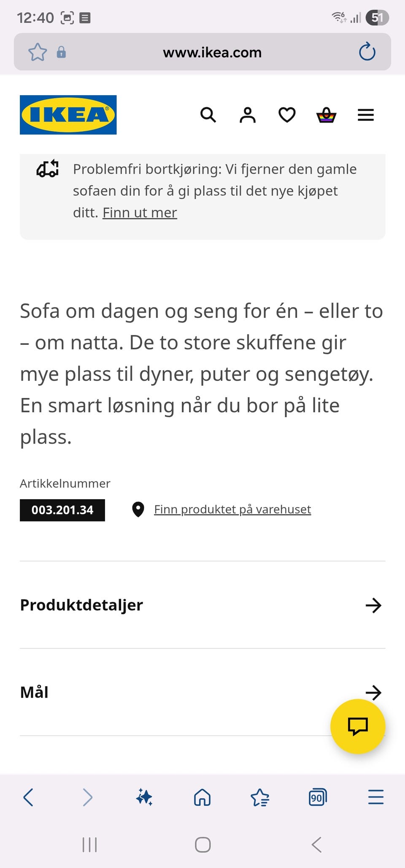Open the user account profile icon

(x=248, y=115)
